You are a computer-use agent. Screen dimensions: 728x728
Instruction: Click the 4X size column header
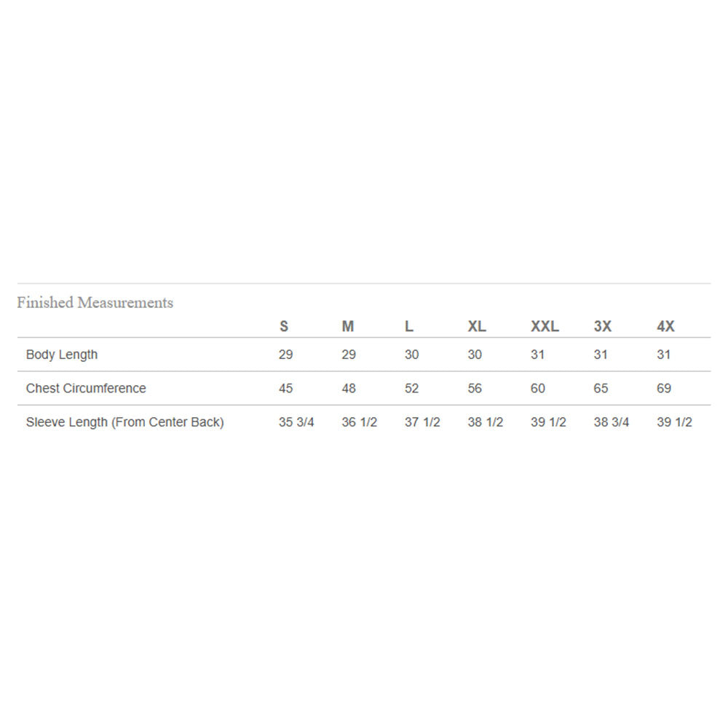[x=665, y=327]
